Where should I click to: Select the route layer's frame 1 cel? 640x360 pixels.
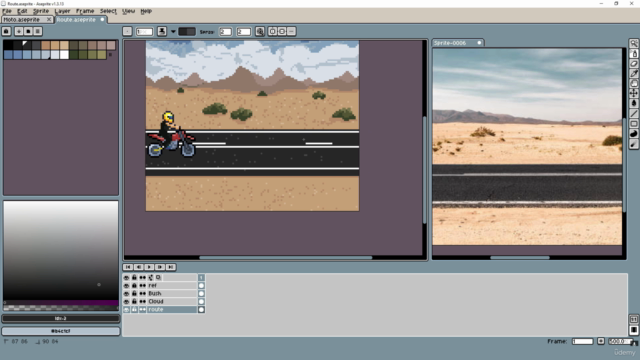[201, 310]
